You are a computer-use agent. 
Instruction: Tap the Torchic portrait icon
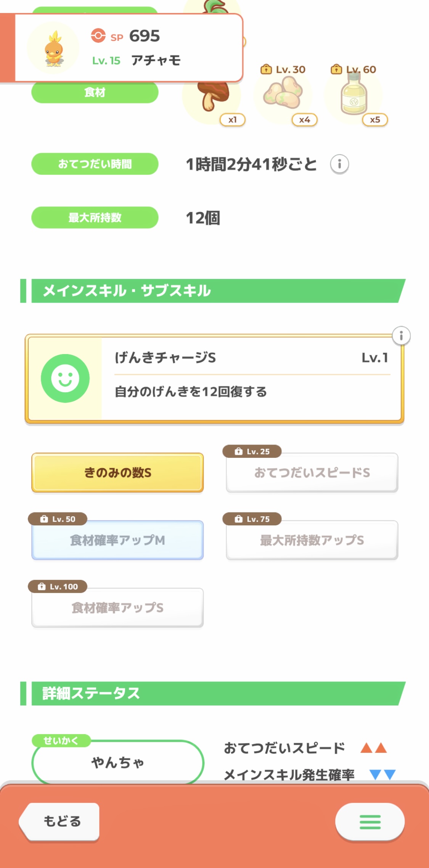(54, 49)
